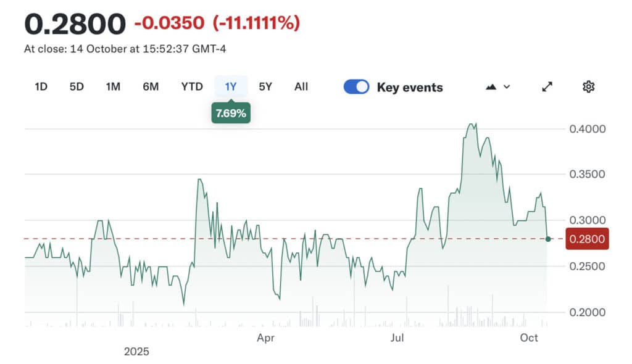Click the red -11.1111% change text
The width and height of the screenshot is (632, 364).
coord(256,23)
